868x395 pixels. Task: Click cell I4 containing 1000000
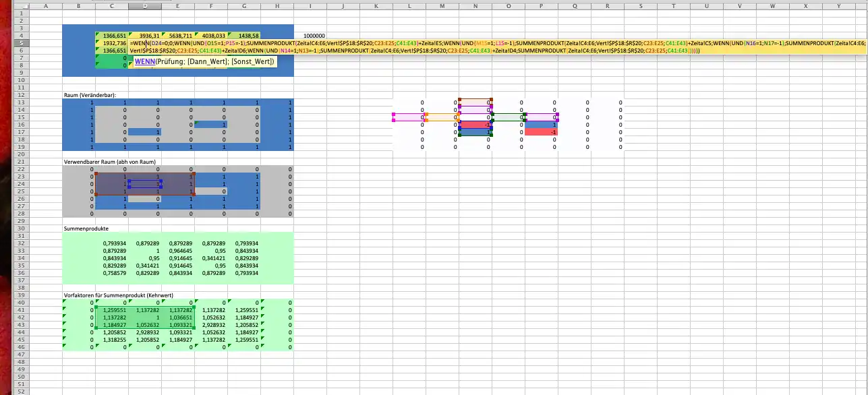coord(314,36)
